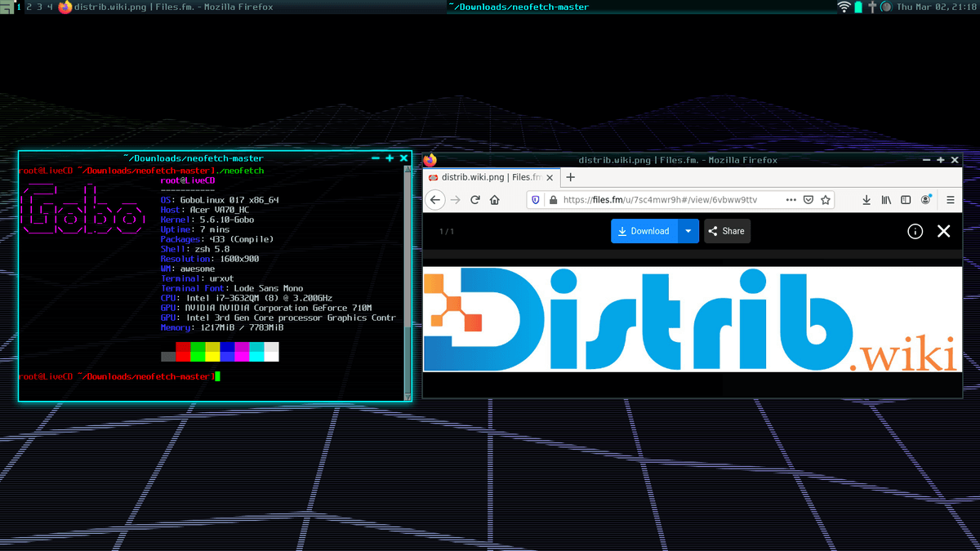Maximize the Firefox window

(x=941, y=160)
